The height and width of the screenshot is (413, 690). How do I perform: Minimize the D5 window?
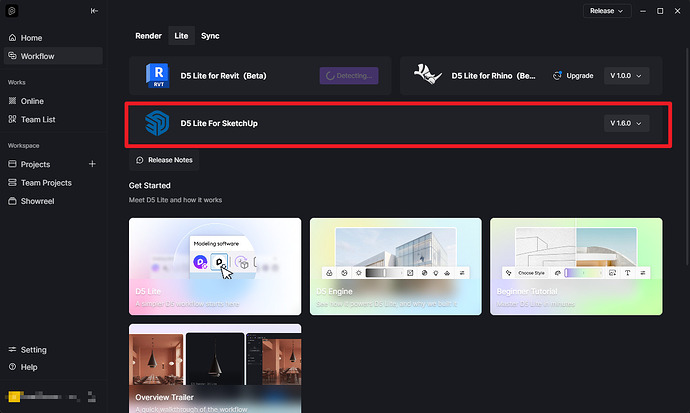coord(643,11)
